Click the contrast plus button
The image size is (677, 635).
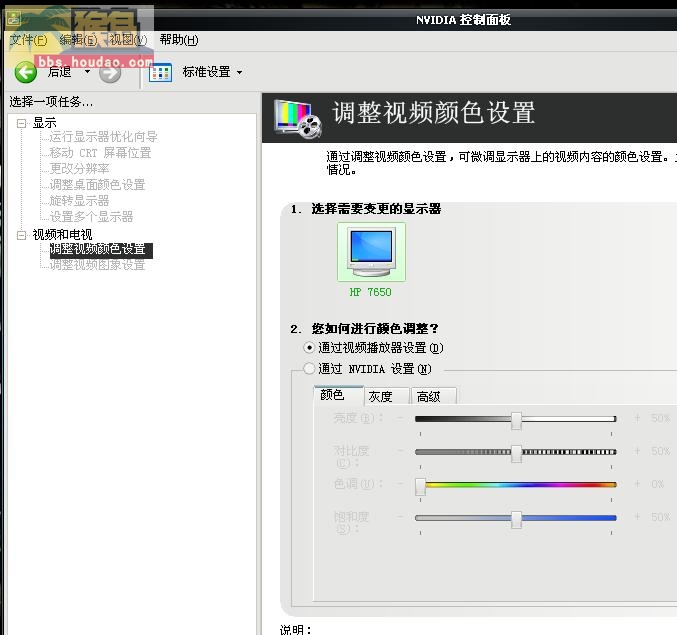click(x=637, y=451)
